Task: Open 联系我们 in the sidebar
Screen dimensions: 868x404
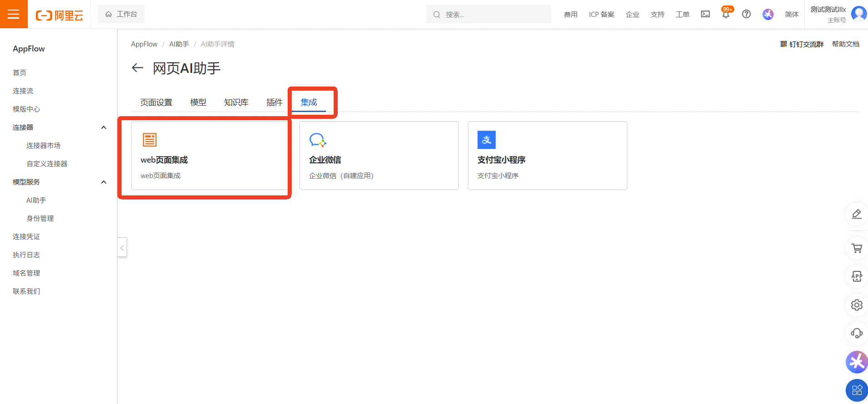Action: click(x=26, y=291)
